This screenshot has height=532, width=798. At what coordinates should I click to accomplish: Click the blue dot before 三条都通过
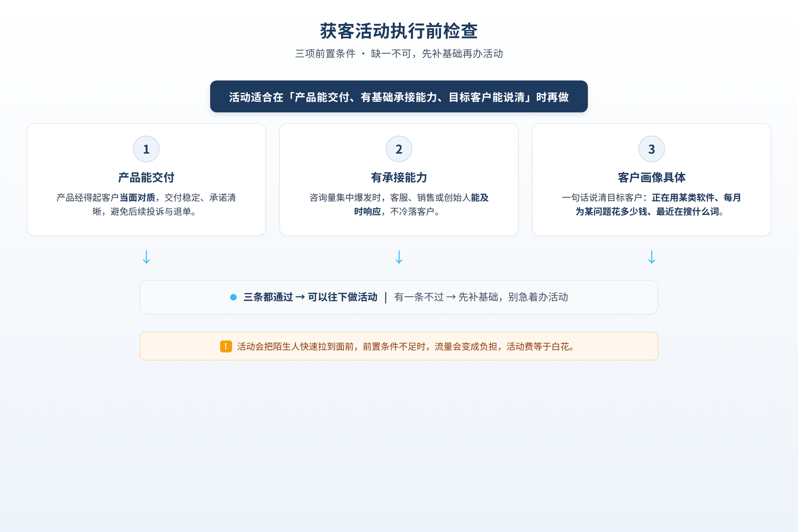[233, 297]
